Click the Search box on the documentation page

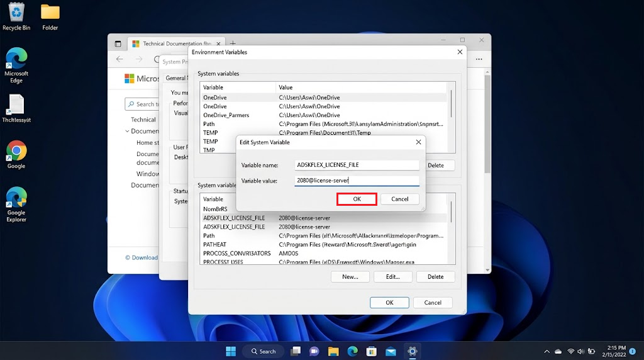(x=142, y=104)
